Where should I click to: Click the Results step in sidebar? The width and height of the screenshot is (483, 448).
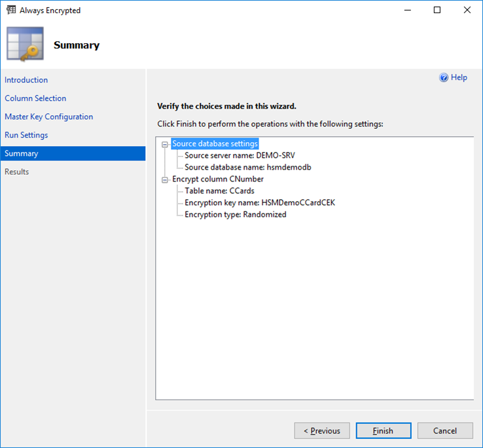[17, 172]
